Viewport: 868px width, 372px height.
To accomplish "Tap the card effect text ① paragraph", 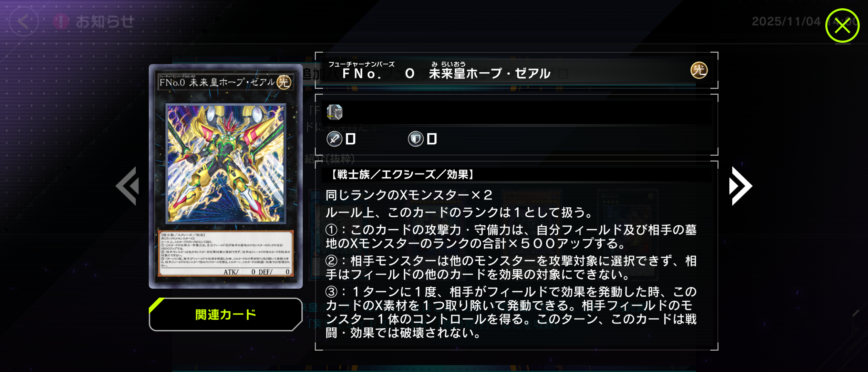I will [x=511, y=237].
